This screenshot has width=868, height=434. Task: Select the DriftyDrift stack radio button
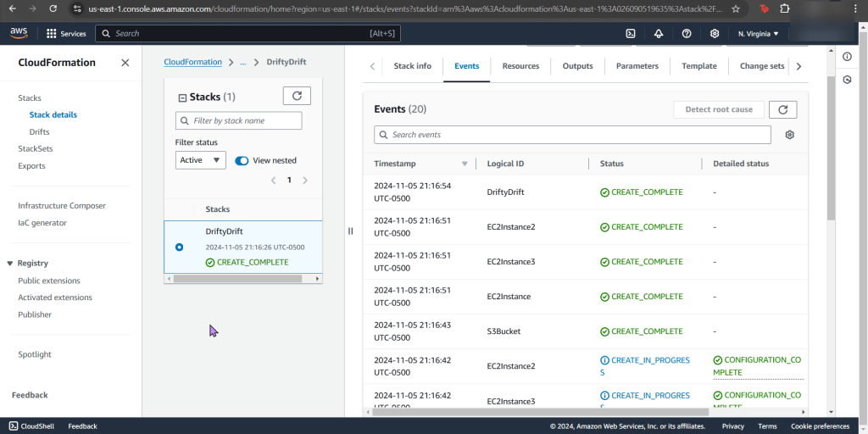(179, 248)
